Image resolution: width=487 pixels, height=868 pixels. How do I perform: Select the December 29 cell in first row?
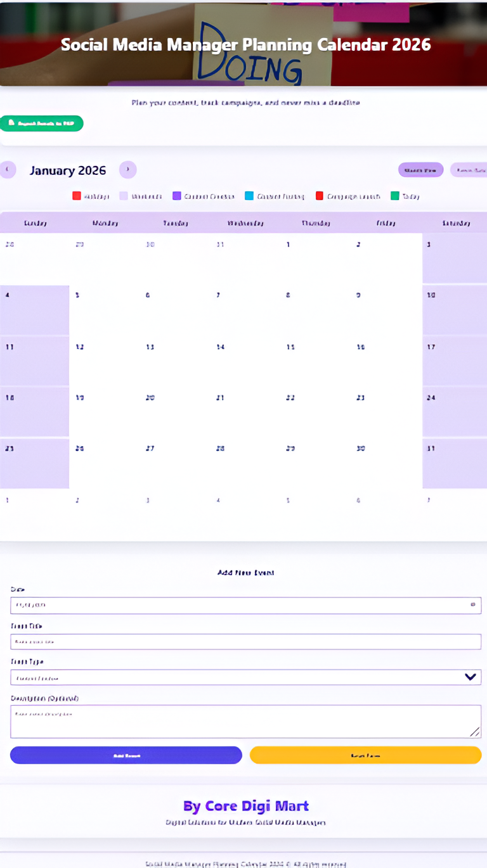pos(105,258)
